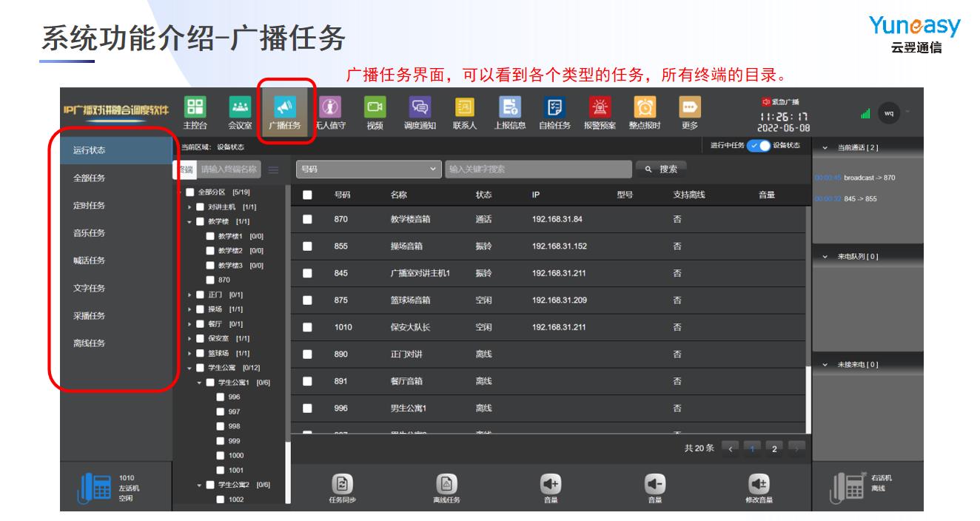Go to page 2 of the table
Screen dimensions: 980x521
(x=773, y=449)
